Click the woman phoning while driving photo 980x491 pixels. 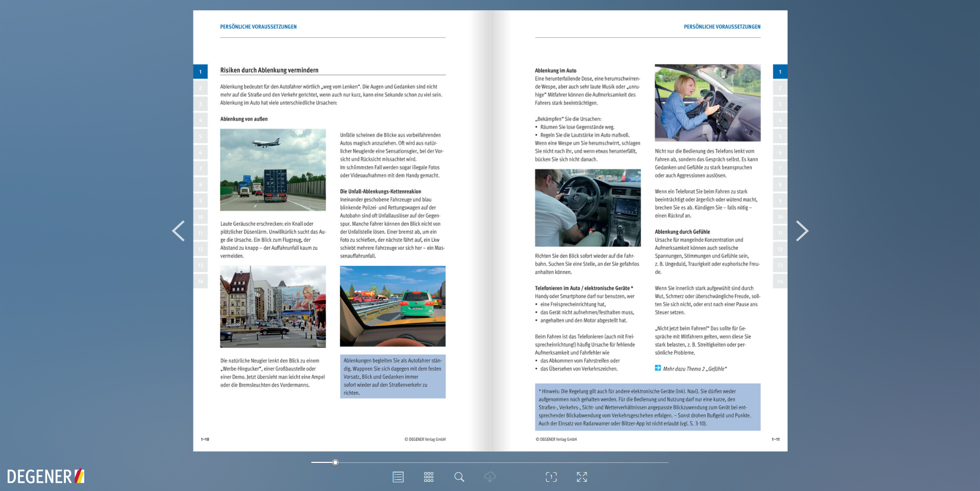click(707, 103)
